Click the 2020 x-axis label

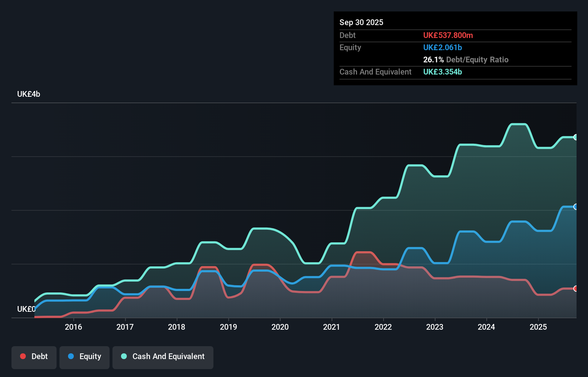point(280,327)
